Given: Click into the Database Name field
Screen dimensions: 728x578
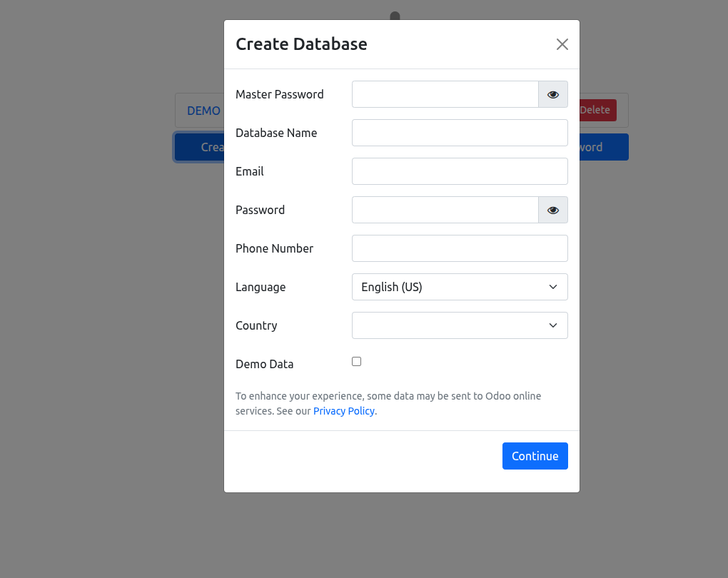Looking at the screenshot, I should [460, 133].
